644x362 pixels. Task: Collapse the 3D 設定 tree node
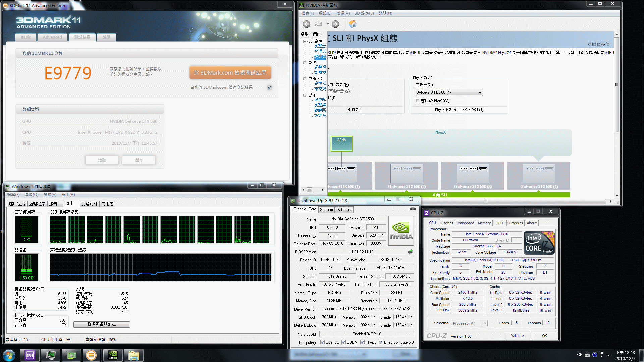click(305, 41)
